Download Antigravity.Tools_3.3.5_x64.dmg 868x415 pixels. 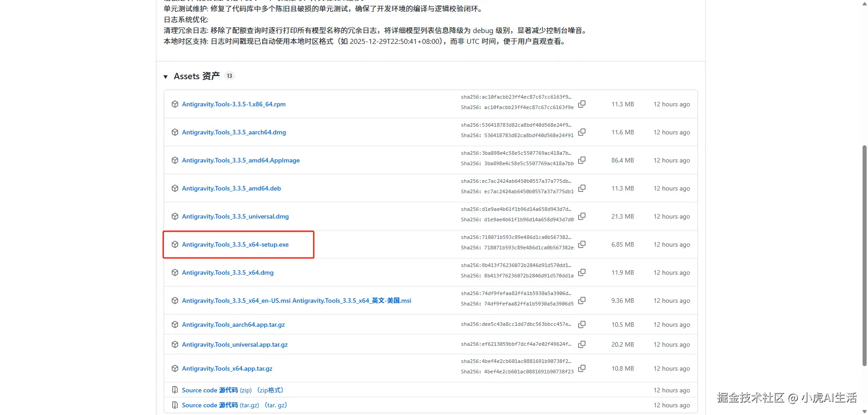228,272
